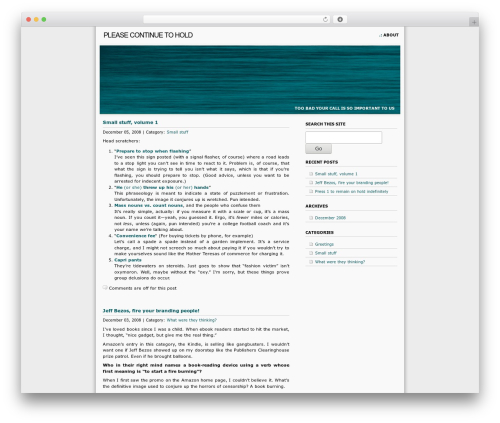Open 'Jeff Bezos, fire your branding people!' post title

pos(151,311)
